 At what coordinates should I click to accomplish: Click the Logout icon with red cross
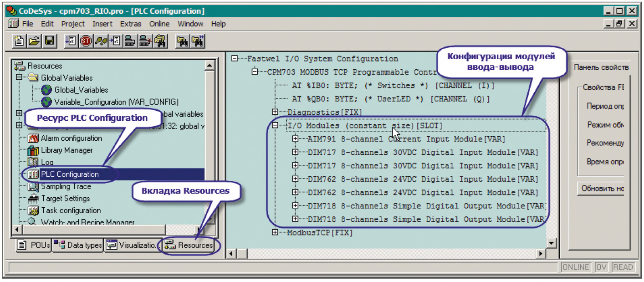point(145,41)
